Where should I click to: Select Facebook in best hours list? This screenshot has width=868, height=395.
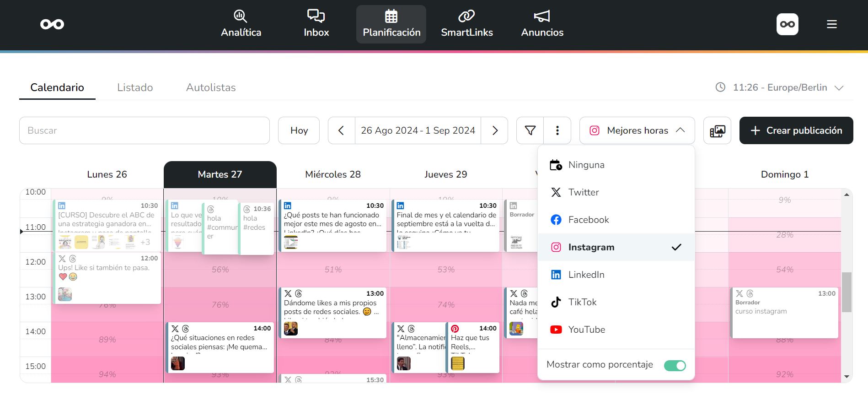pos(616,220)
